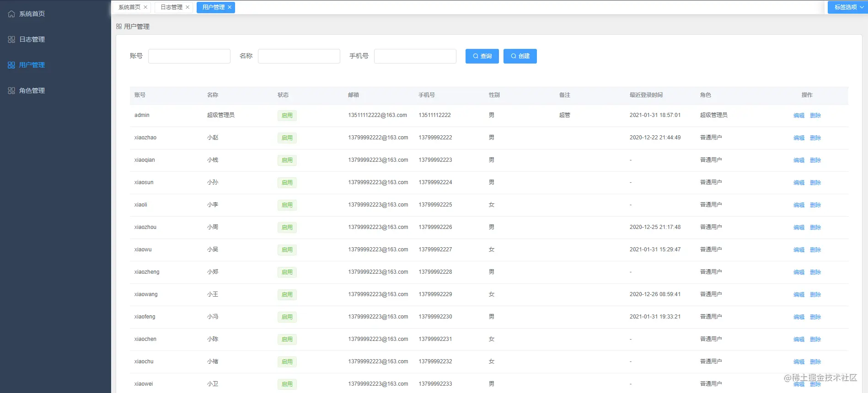Edit the xiaochen user

coord(799,340)
